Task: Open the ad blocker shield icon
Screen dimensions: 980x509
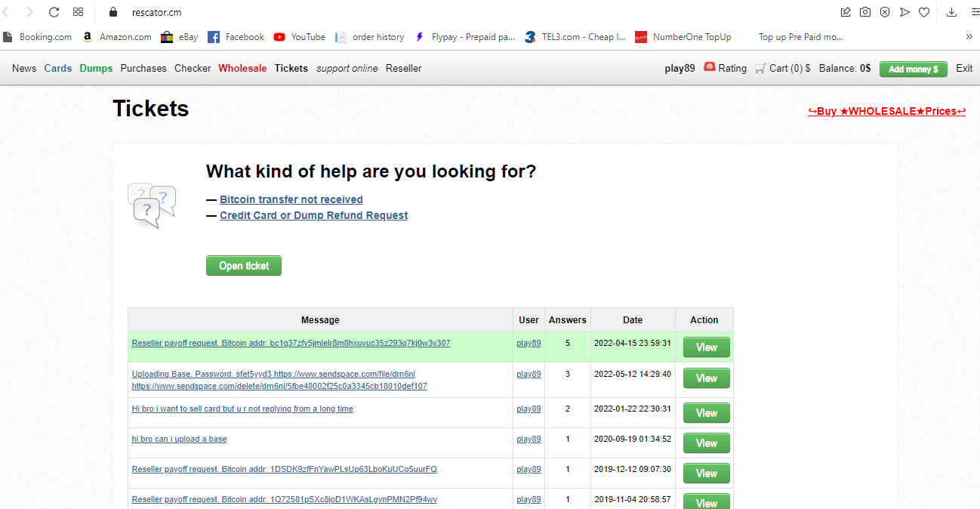Action: (x=885, y=12)
